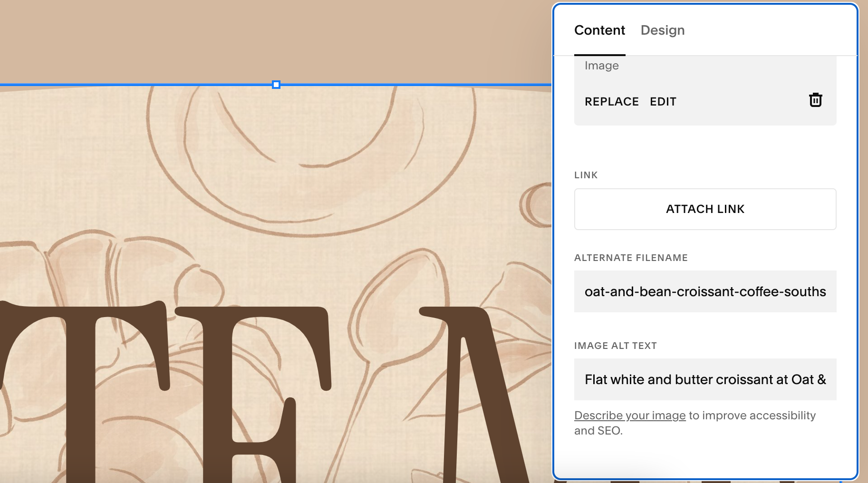868x483 pixels.
Task: Select the croissant illustration image on canvas
Action: click(x=276, y=284)
